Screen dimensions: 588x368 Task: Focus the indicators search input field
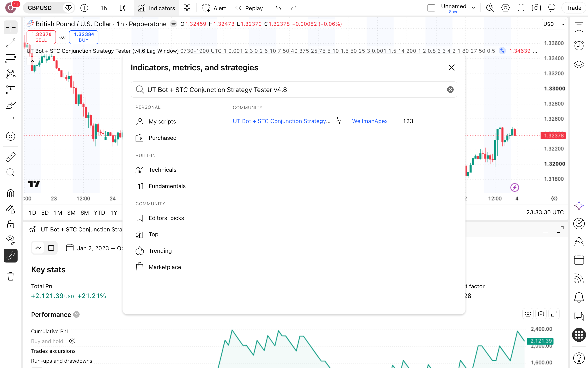294,90
